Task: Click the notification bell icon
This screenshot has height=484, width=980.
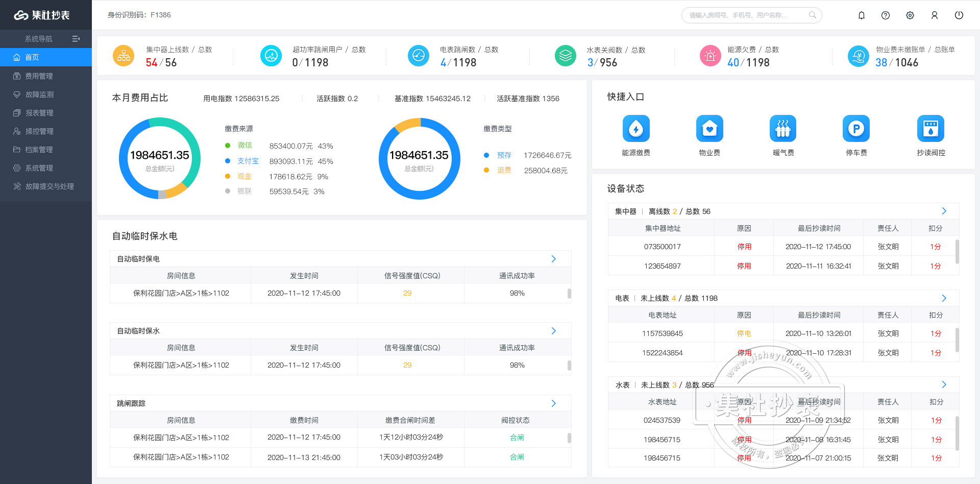Action: tap(862, 15)
